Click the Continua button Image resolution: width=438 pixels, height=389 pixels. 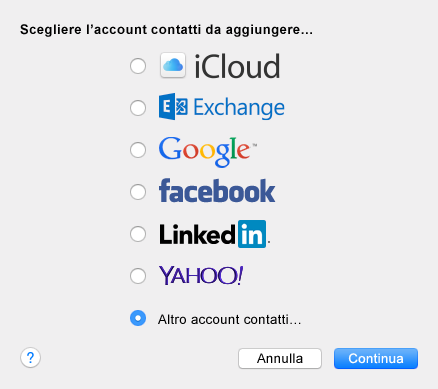376,359
